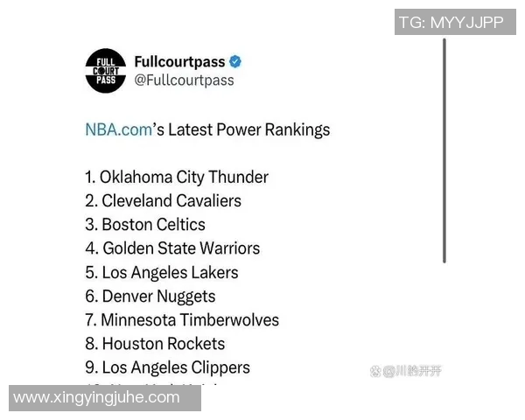The height and width of the screenshot is (420, 525).
Task: Click the Weibo logo icon in the watermark
Action: 374,371
